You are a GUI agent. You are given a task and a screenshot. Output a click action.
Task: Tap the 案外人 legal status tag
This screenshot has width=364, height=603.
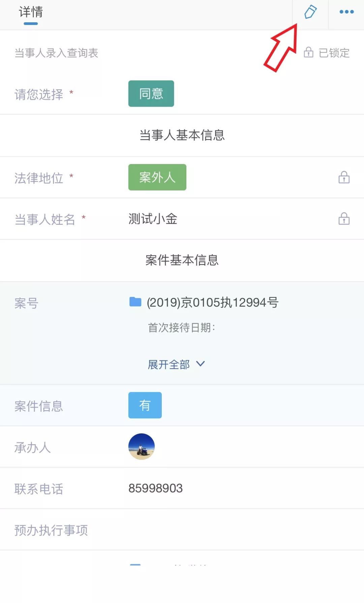coord(157,177)
